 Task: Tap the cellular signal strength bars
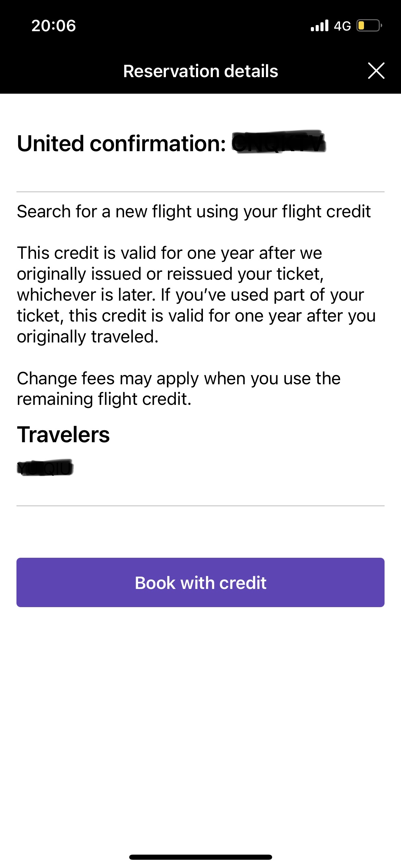point(319,26)
